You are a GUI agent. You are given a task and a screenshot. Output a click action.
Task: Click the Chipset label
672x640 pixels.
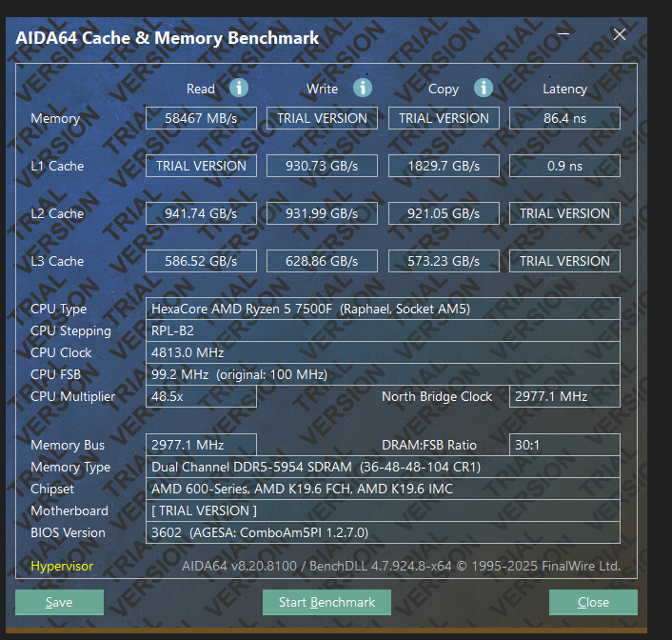tap(52, 489)
